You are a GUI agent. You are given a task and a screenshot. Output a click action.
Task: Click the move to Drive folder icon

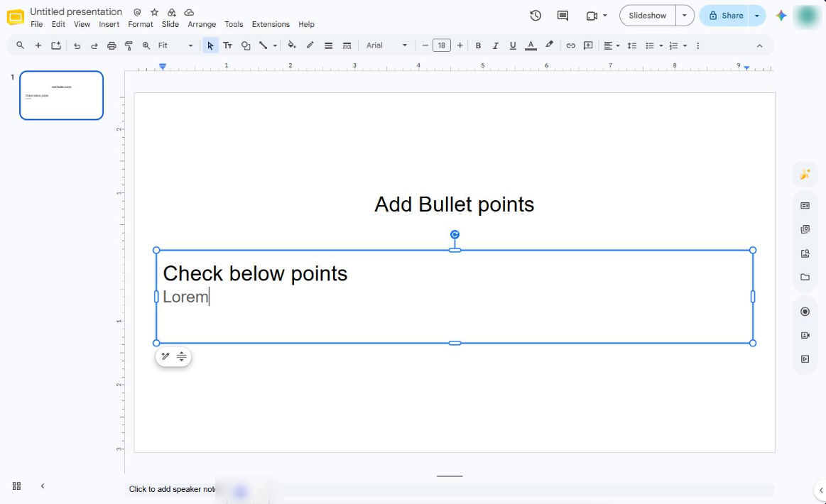(x=172, y=12)
